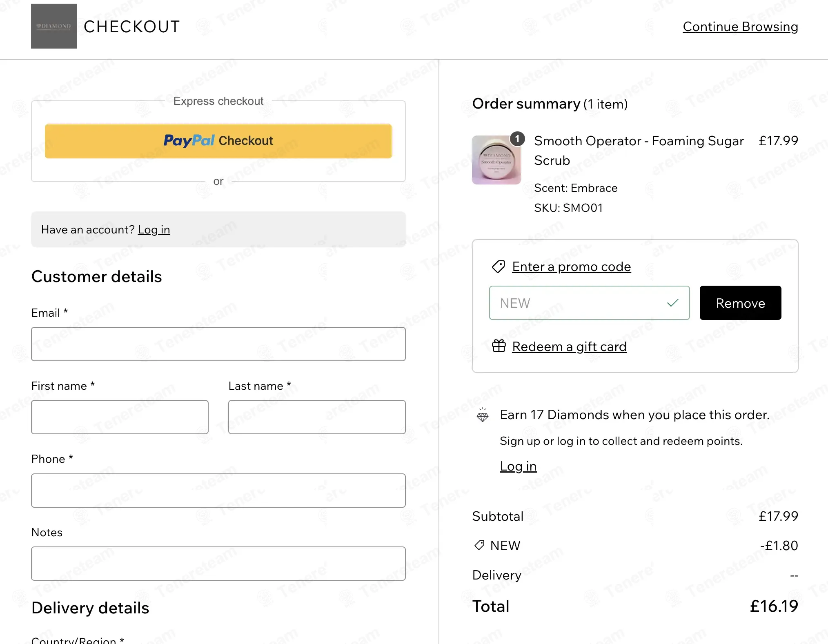The image size is (828, 644).
Task: Log in to collect Diamonds points
Action: pos(518,466)
